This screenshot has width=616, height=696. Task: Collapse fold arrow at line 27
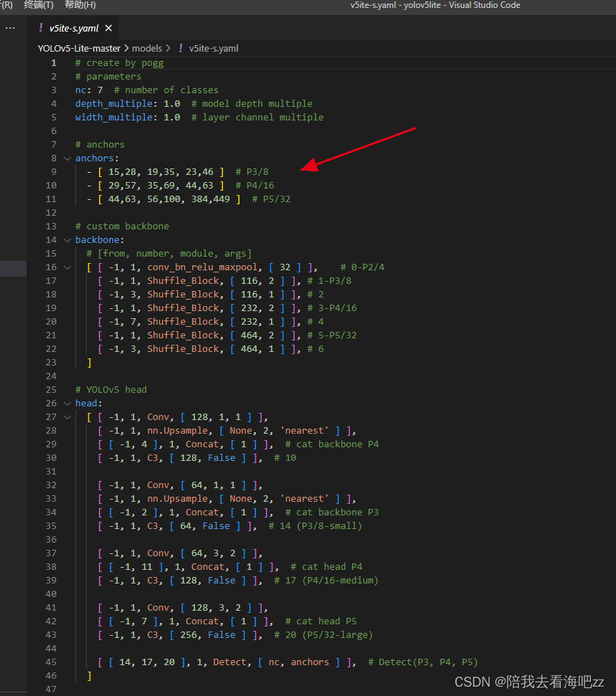coord(67,417)
